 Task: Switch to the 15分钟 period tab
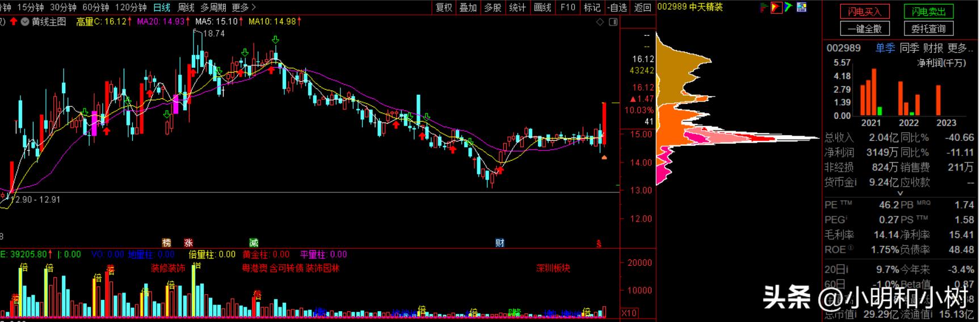pyautogui.click(x=30, y=7)
